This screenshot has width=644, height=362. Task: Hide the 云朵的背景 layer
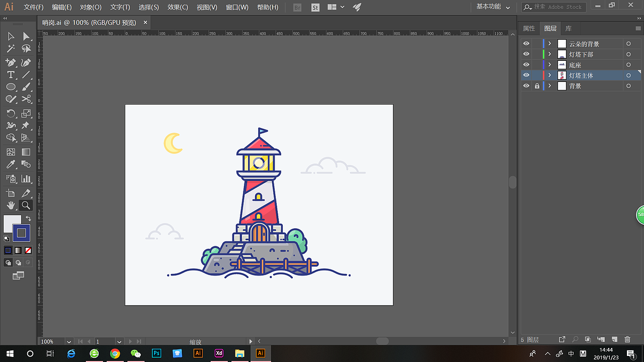tap(526, 44)
